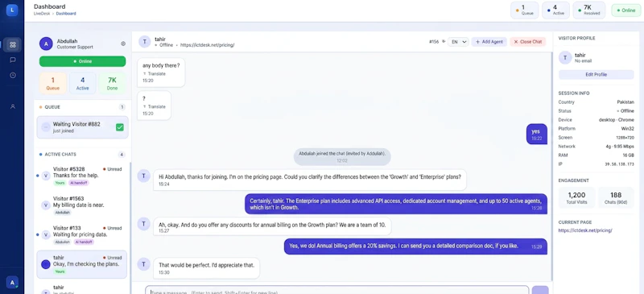The width and height of the screenshot is (644, 294).
Task: Click the Visitor #133 avatar
Action: [x=46, y=234]
